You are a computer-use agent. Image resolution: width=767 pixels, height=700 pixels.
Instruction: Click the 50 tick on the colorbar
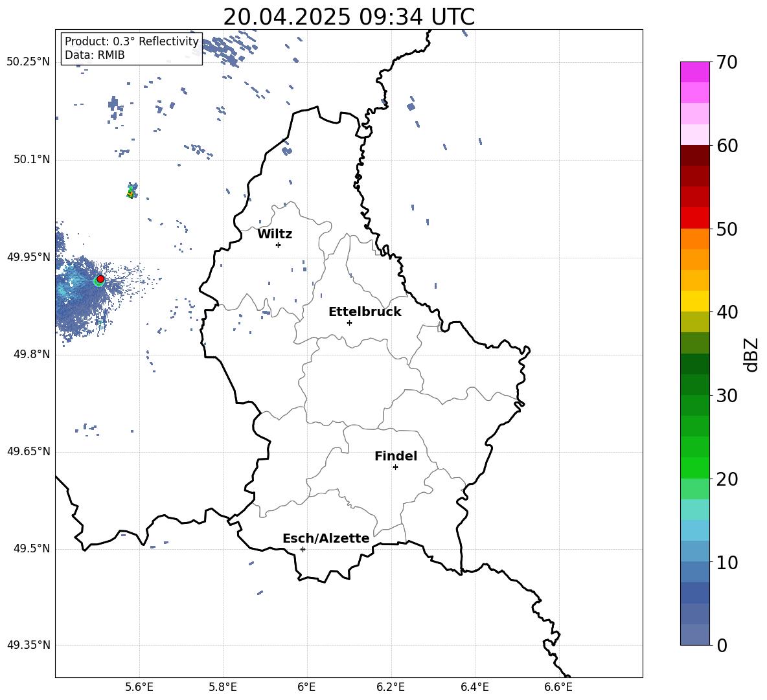coord(727,229)
